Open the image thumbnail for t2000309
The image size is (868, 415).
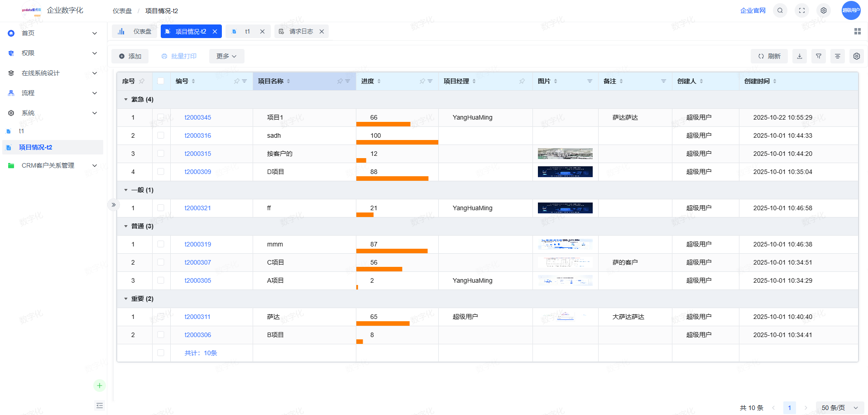pos(565,172)
